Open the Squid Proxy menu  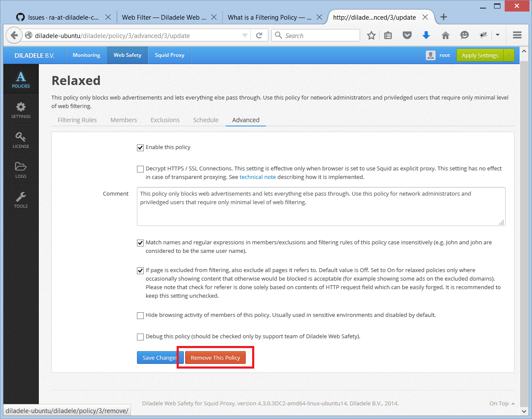169,55
